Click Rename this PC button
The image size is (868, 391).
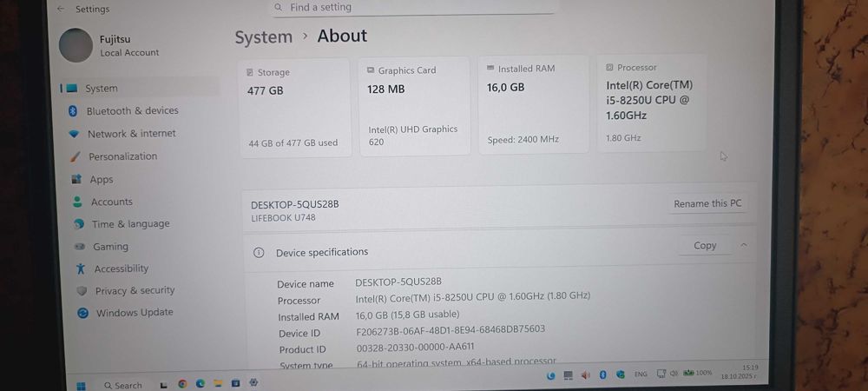707,204
